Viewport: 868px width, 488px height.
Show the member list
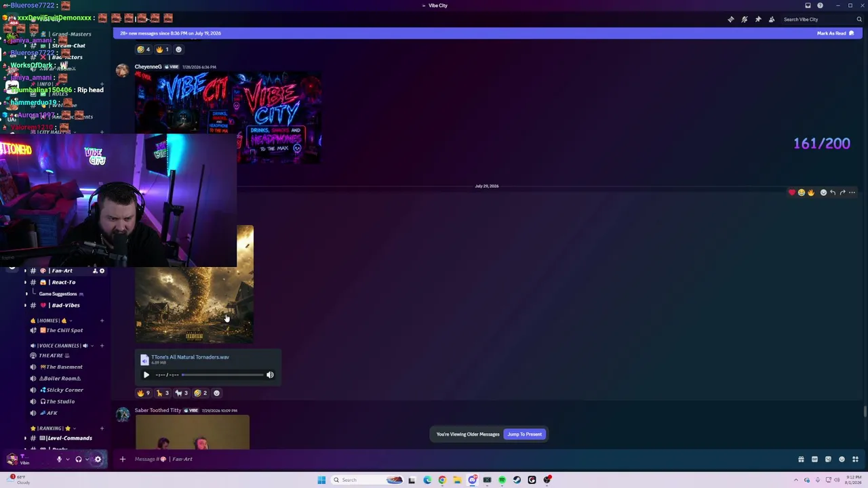(772, 19)
